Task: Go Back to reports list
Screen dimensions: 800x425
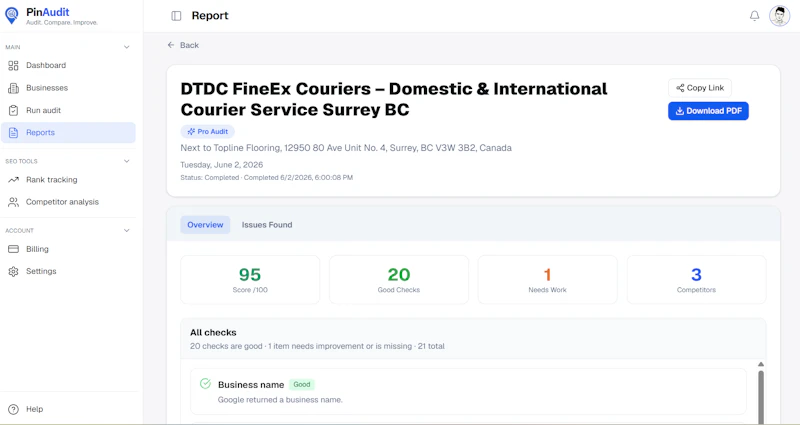Action: (183, 45)
